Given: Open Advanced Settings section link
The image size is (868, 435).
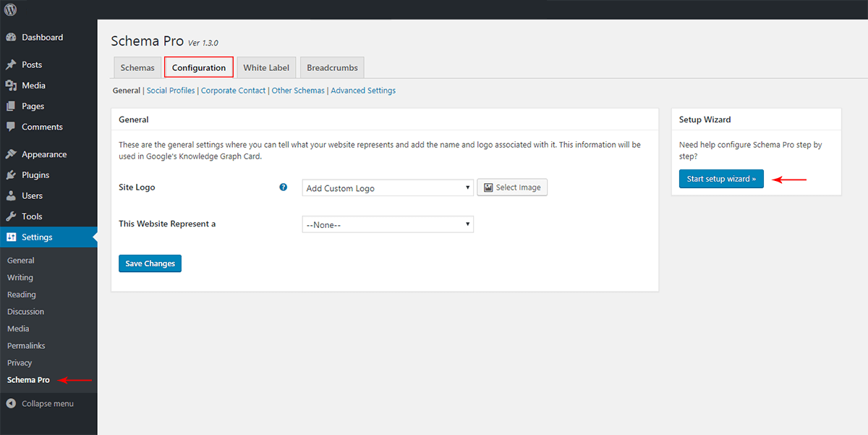Looking at the screenshot, I should click(363, 90).
